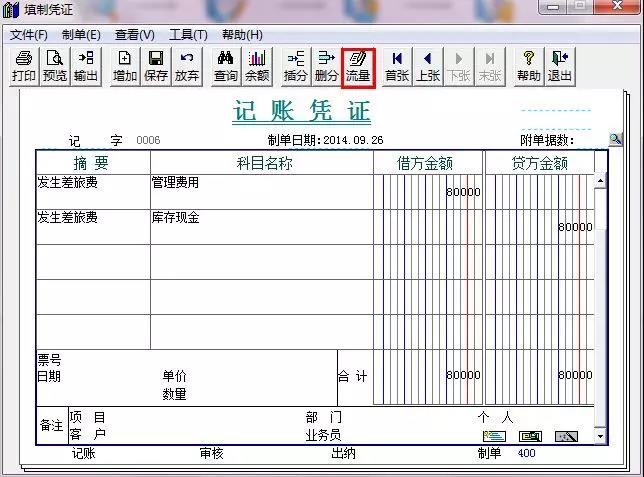
Task: Show account balance with 余额
Action: click(257, 67)
